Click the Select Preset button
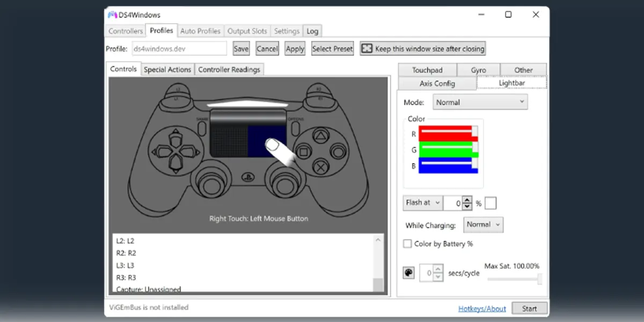Screen dimensions: 644x322 [332, 48]
